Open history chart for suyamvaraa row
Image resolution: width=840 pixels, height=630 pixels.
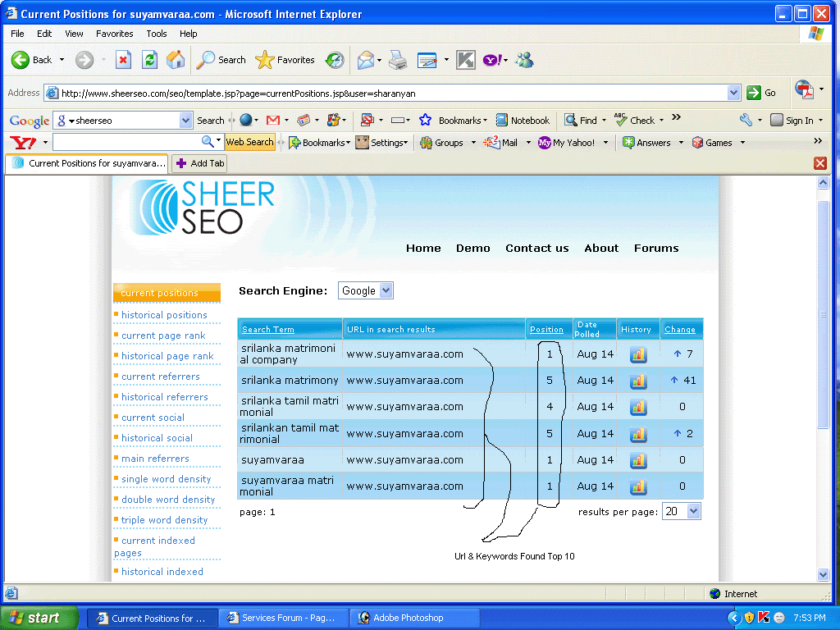(638, 460)
